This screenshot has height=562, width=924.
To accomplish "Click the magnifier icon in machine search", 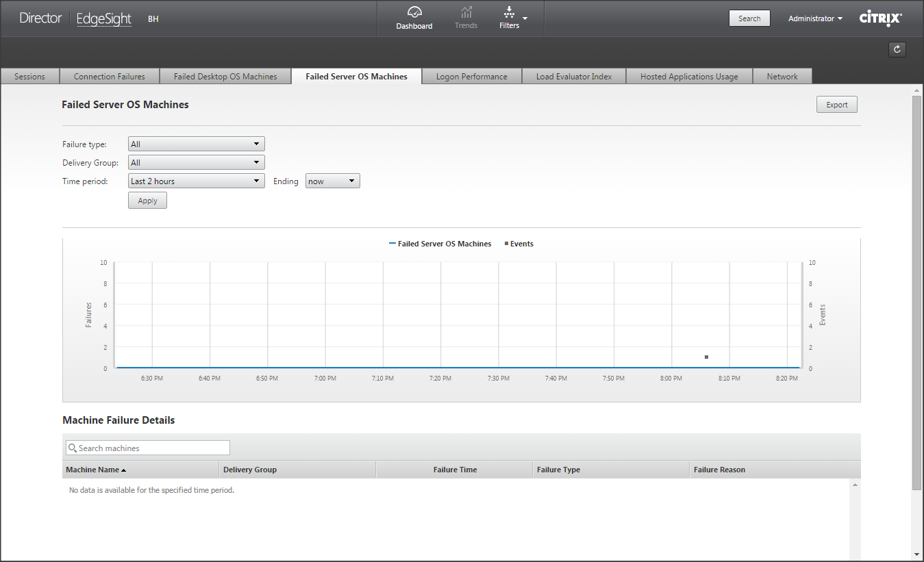I will point(72,448).
